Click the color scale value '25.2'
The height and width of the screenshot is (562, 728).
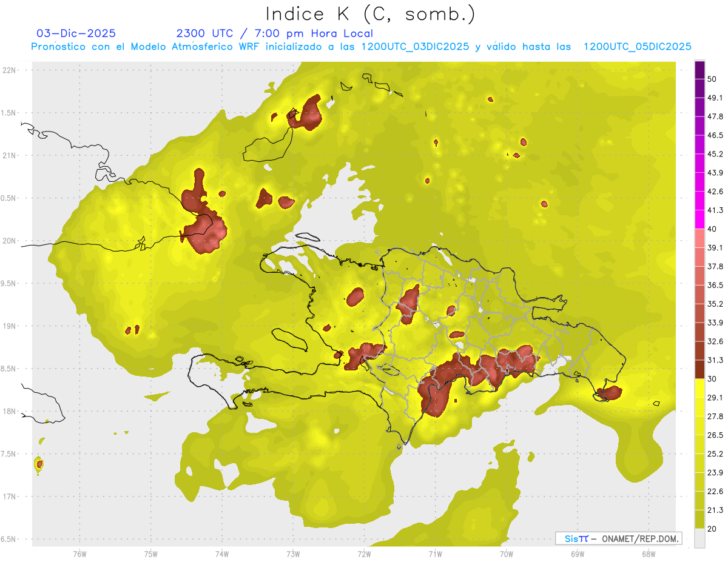pyautogui.click(x=715, y=454)
